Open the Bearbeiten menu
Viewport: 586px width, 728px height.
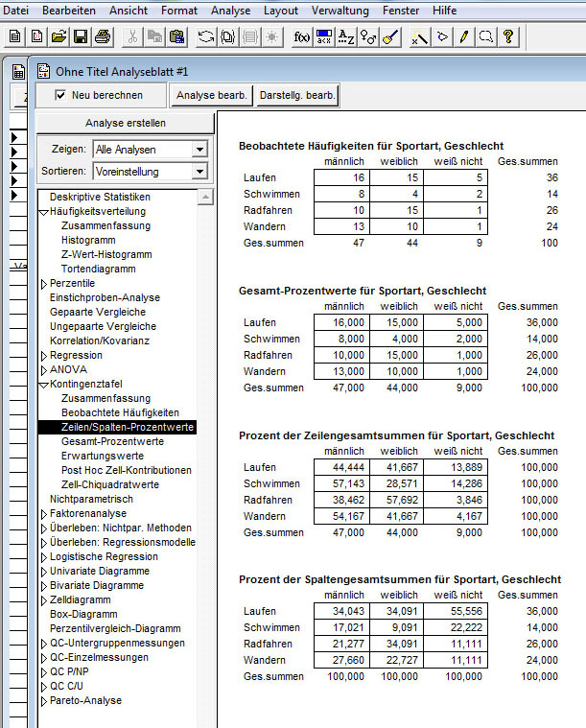[69, 11]
